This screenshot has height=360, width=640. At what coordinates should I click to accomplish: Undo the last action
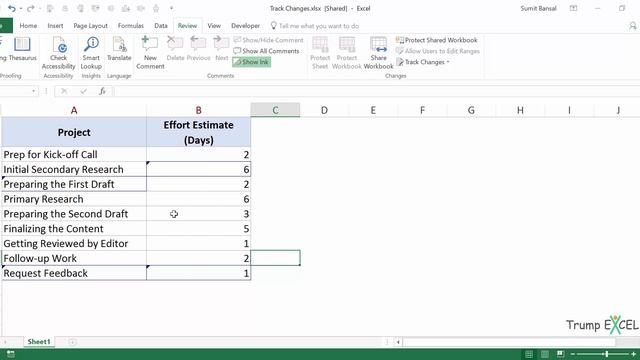[12, 8]
